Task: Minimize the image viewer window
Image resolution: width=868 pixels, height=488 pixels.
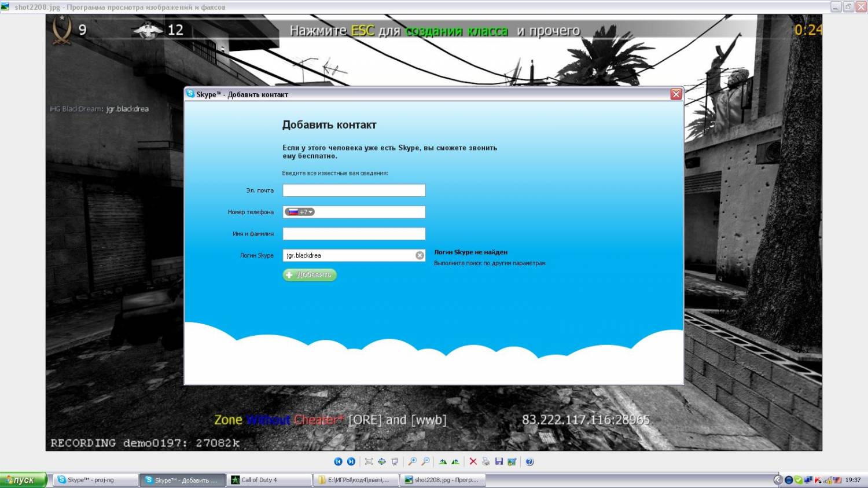Action: click(x=836, y=7)
